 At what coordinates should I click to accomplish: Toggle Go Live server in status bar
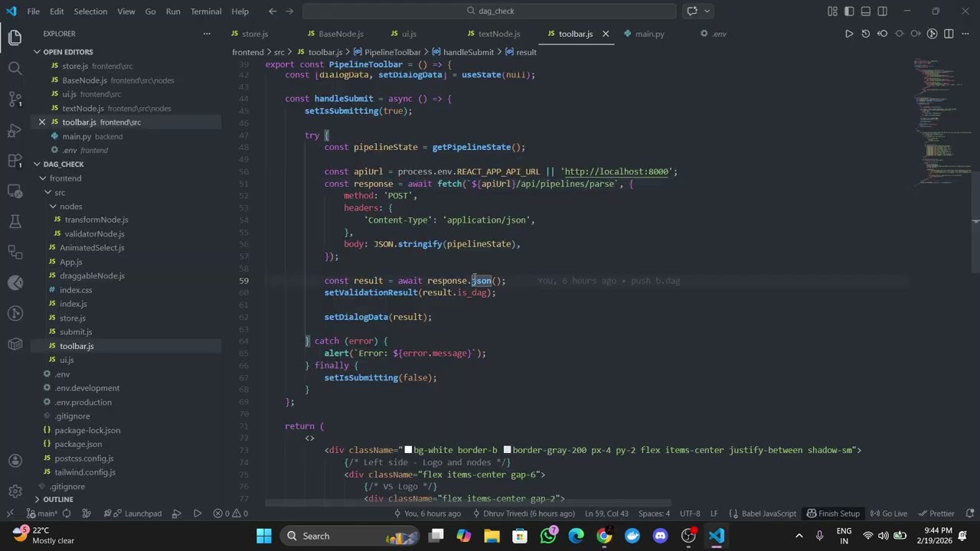(889, 514)
